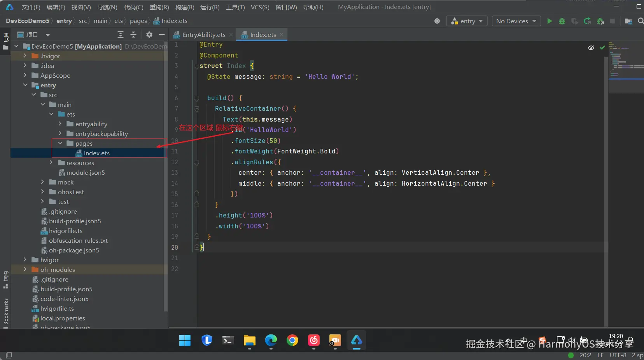Screen dimensions: 644x360
Task: Click the search magnifier icon in toolbar
Action: (640, 21)
